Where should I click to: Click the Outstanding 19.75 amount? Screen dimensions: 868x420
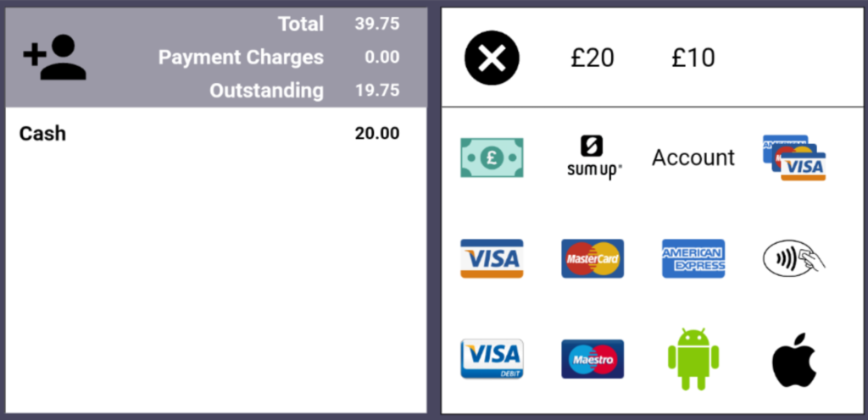click(376, 91)
